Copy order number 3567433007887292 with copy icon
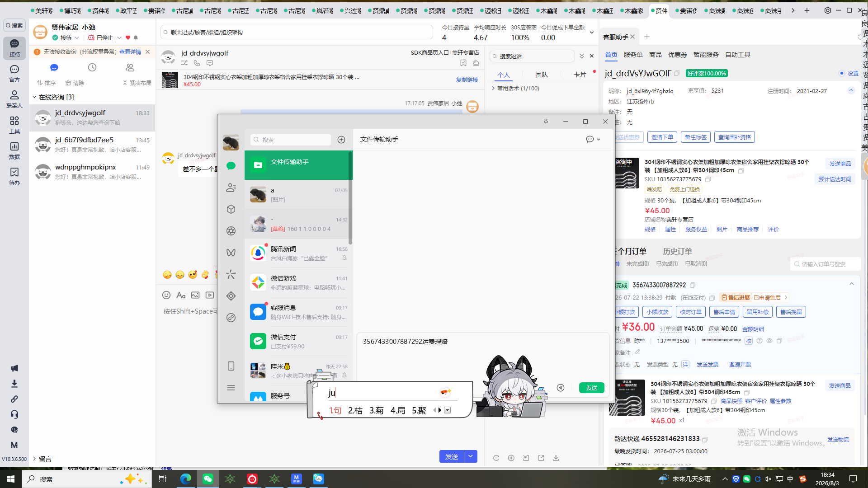This screenshot has width=868, height=488. [x=693, y=285]
